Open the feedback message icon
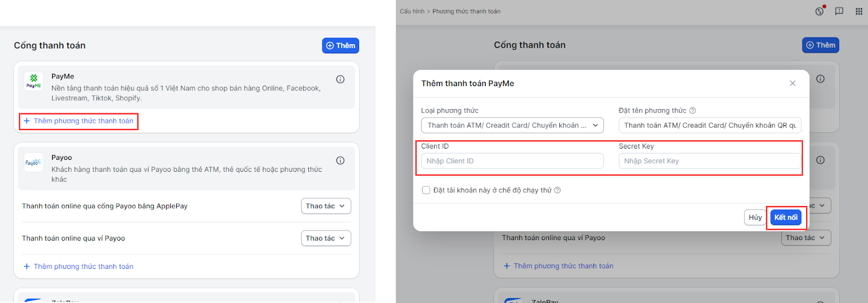868x303 pixels. 839,11
